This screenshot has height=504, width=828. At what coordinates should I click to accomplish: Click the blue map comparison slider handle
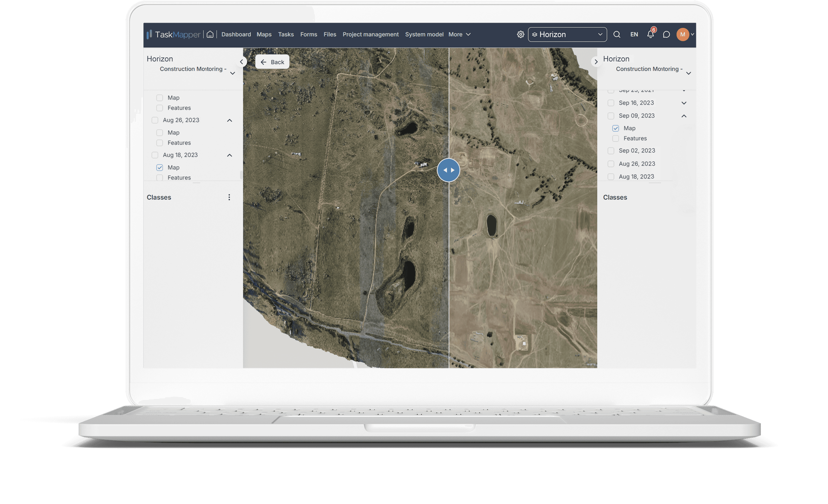[x=448, y=170]
